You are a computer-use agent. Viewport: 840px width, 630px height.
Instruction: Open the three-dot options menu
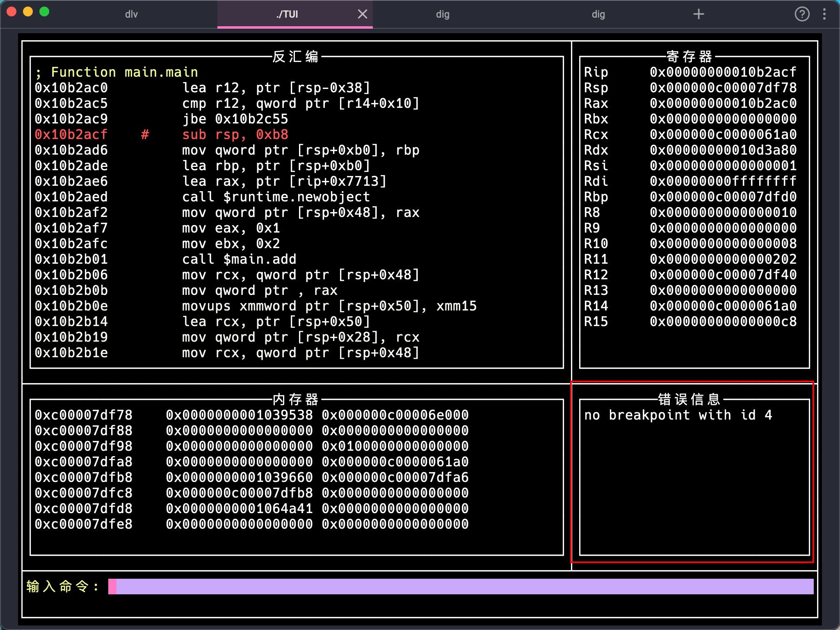coord(824,14)
